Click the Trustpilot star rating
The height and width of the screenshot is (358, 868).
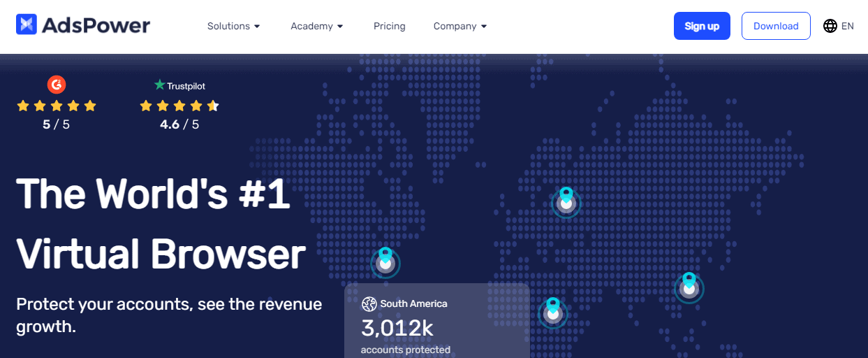[179, 106]
